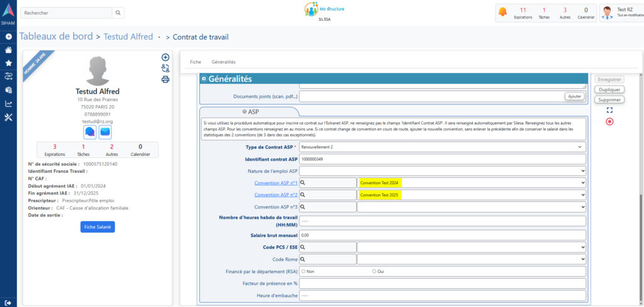Open the tools wrench icon in sidebar
This screenshot has width=644, height=307.
[8, 118]
